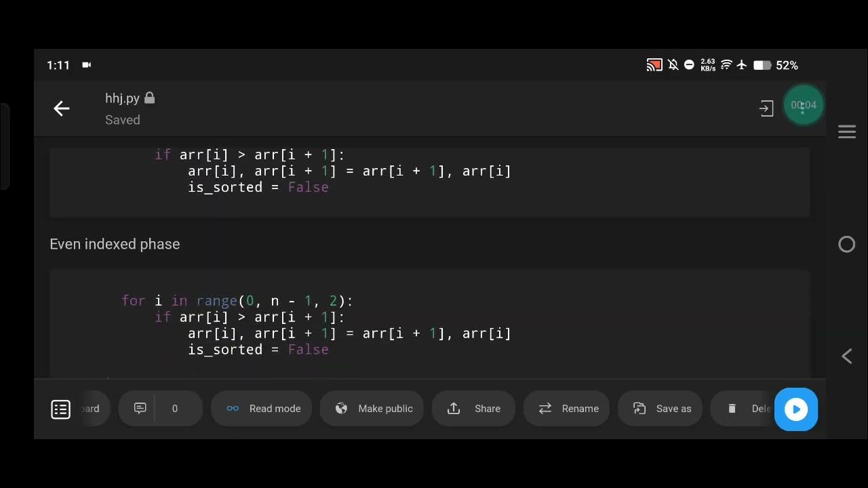The image size is (868, 488).
Task: Rename the current file
Action: [x=566, y=409]
